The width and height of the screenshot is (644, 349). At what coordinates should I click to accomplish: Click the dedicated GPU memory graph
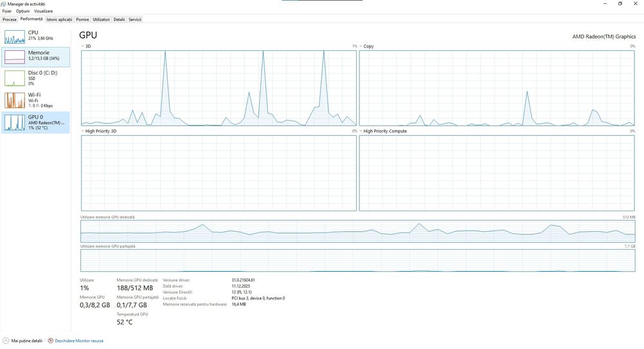coord(357,231)
